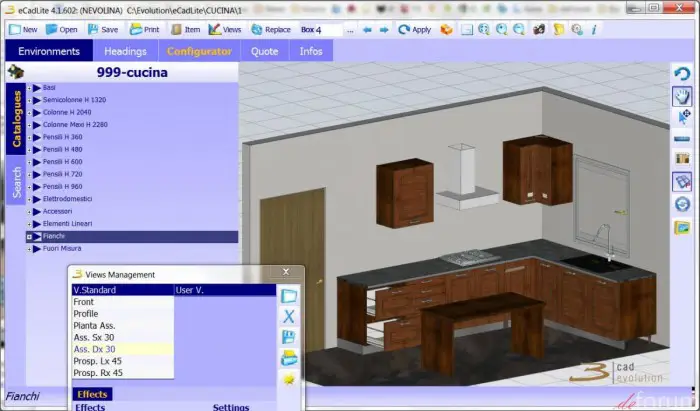Select the Search vertical tab

[16, 182]
